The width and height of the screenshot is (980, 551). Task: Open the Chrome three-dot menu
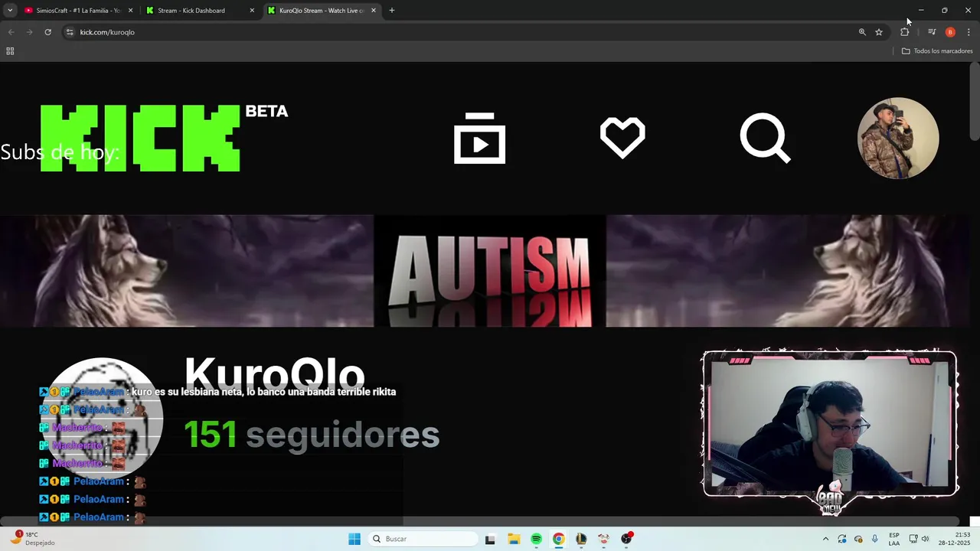(969, 32)
